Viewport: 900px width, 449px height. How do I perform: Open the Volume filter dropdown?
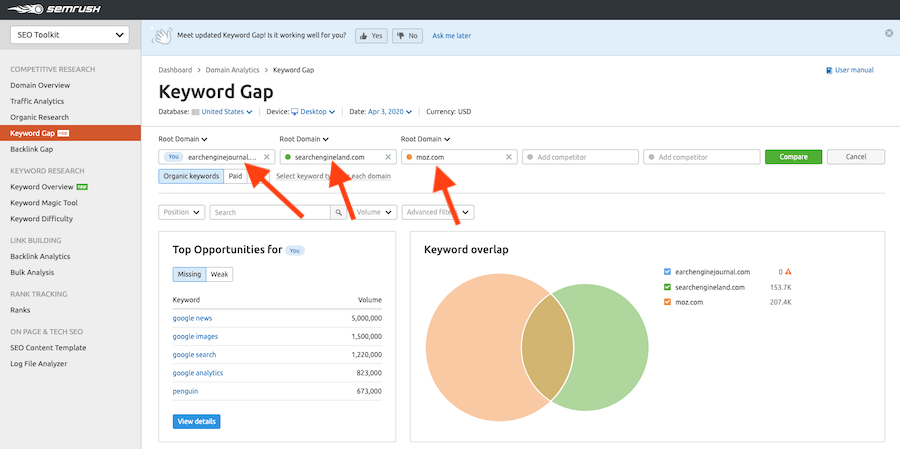pos(374,212)
